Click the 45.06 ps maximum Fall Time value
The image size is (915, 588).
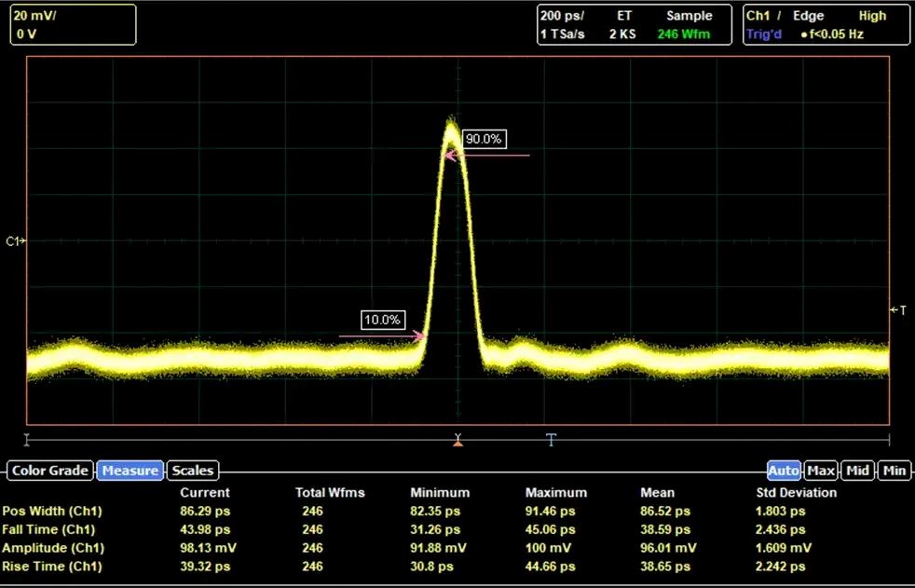(550, 529)
